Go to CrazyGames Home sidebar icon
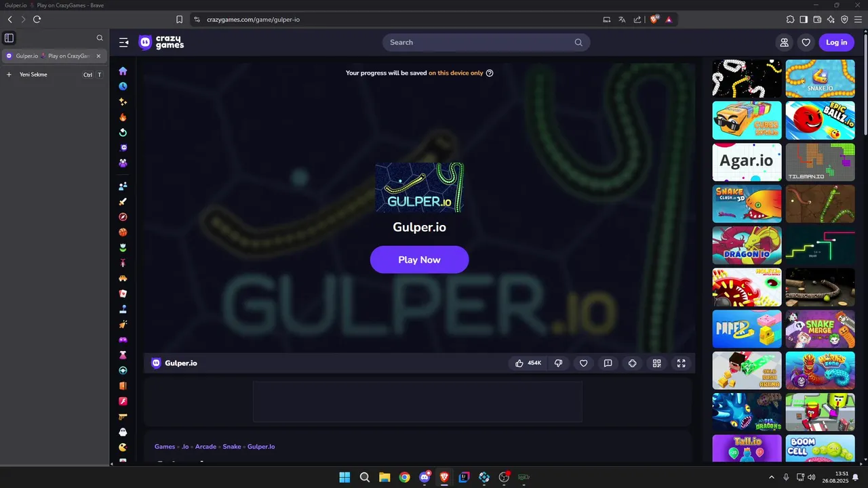This screenshot has height=488, width=868. pyautogui.click(x=123, y=70)
